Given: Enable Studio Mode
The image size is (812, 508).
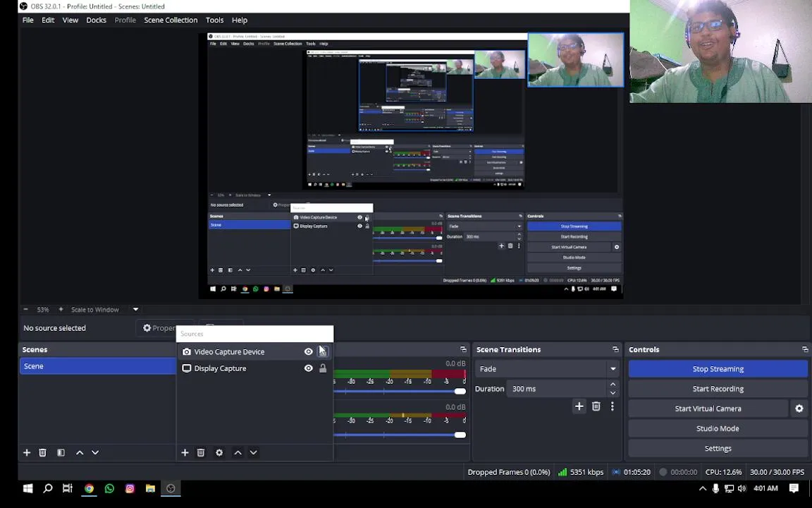Looking at the screenshot, I should [718, 428].
